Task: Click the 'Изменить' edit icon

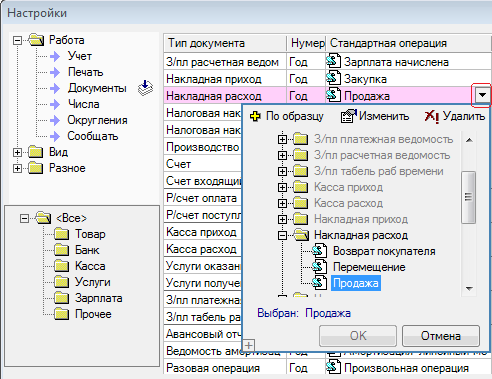Action: point(348,116)
